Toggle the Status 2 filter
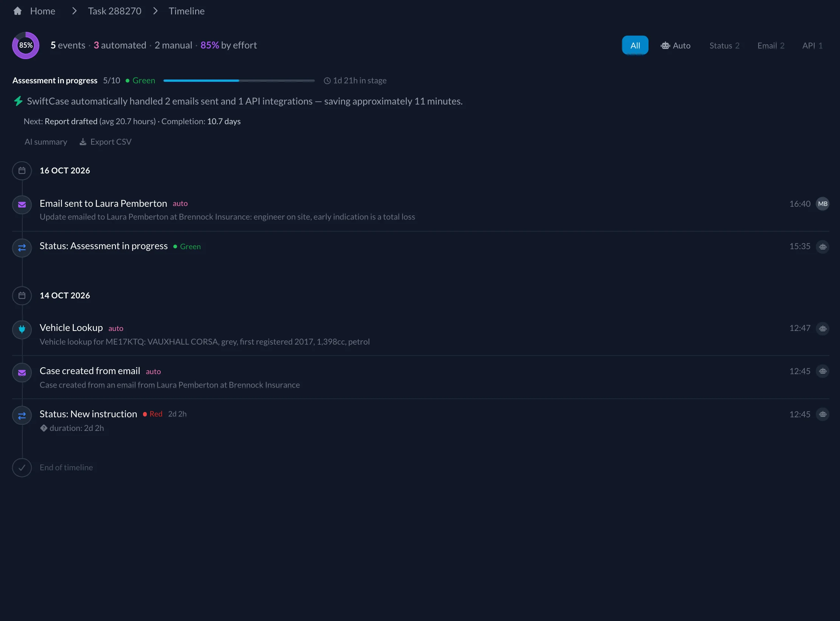This screenshot has height=621, width=840. [x=724, y=45]
